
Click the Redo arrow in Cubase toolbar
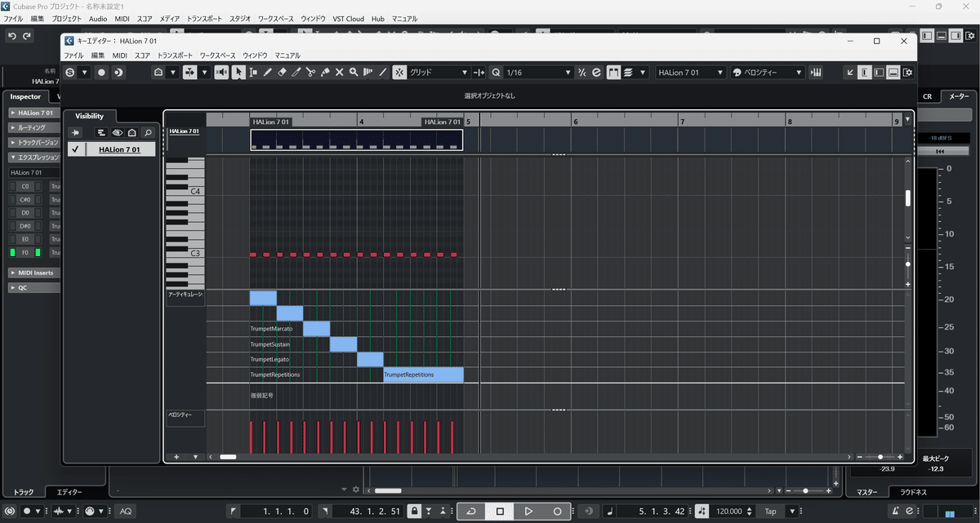pos(27,36)
